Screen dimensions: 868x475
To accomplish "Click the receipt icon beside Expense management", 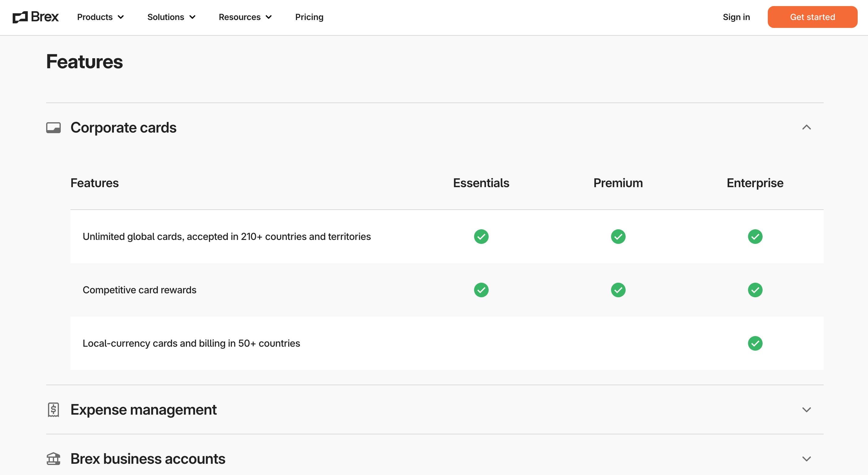I will [53, 410].
